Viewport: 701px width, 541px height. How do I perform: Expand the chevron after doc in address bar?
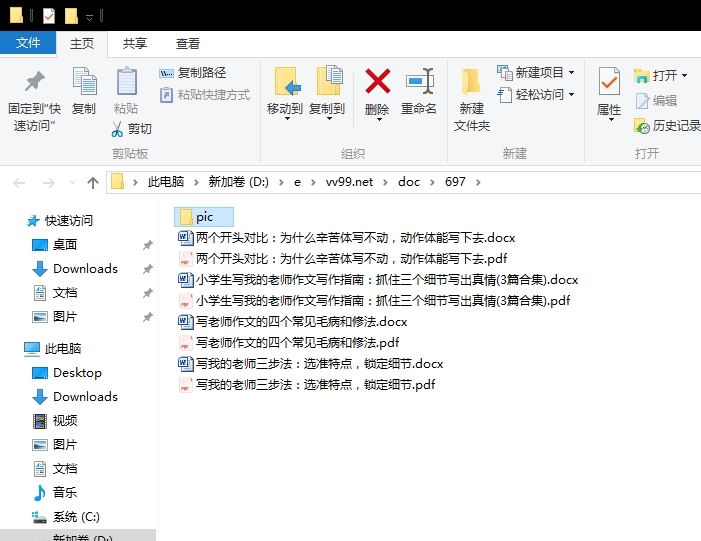point(432,182)
